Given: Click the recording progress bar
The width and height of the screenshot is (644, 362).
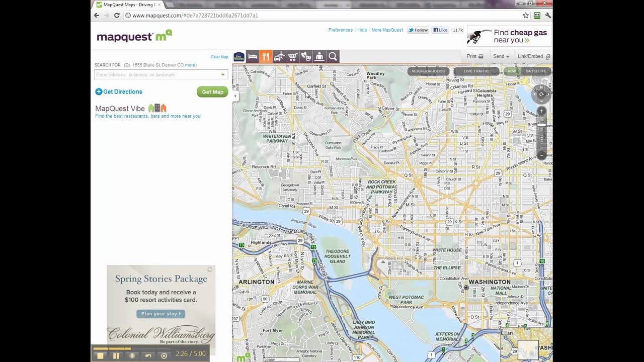Looking at the screenshot, I should click(x=132, y=348).
